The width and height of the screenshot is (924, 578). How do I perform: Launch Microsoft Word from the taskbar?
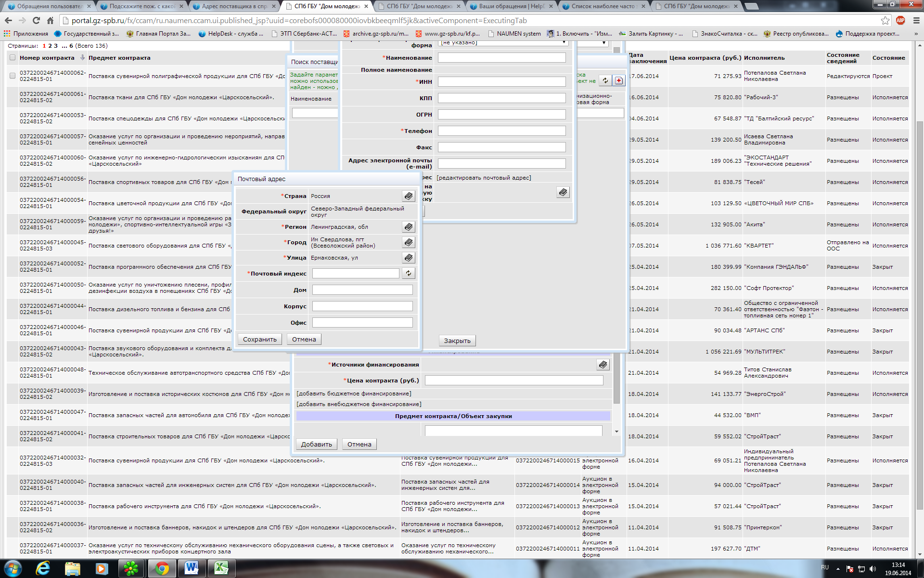[x=192, y=568]
